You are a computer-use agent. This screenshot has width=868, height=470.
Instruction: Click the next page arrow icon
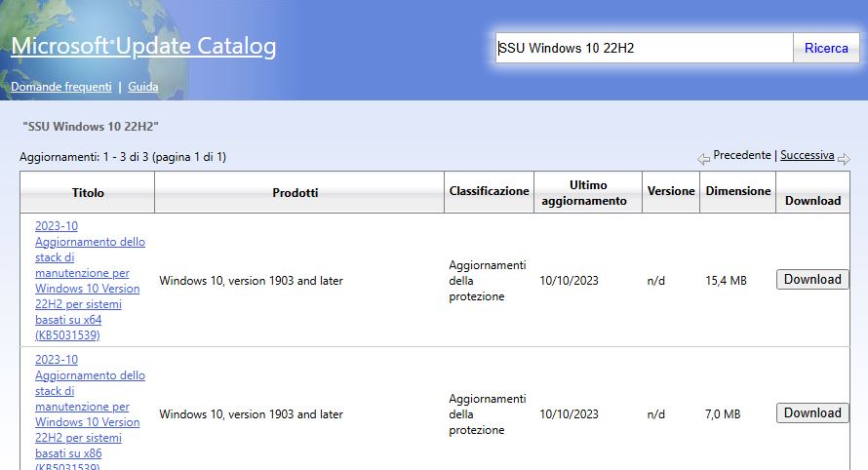pos(844,160)
